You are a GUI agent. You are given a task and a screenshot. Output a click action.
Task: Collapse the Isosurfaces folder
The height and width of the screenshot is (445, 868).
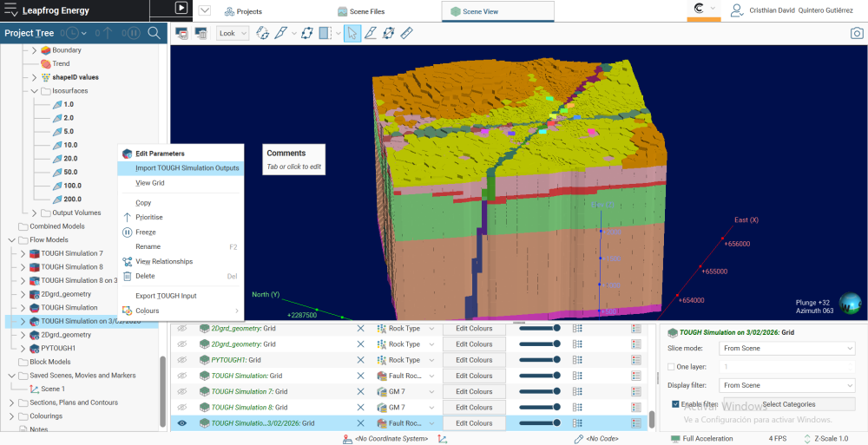click(35, 91)
